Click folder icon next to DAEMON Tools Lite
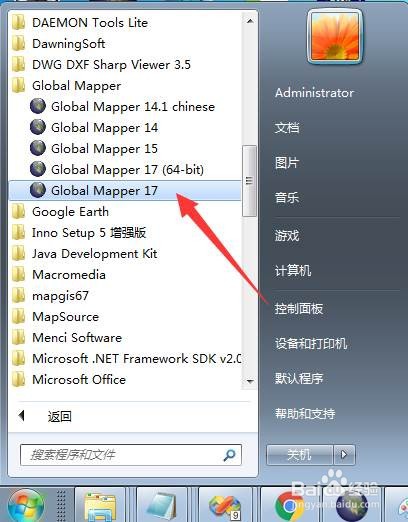The image size is (408, 522). [19, 23]
